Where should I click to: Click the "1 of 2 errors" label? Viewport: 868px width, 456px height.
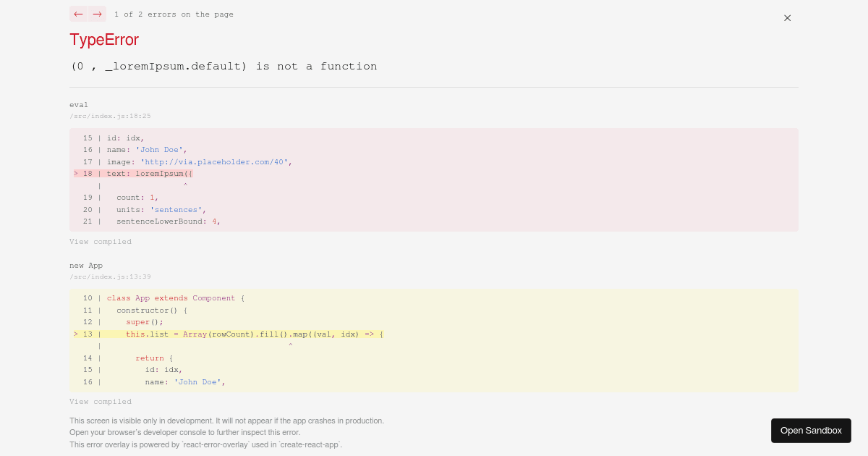(x=174, y=14)
